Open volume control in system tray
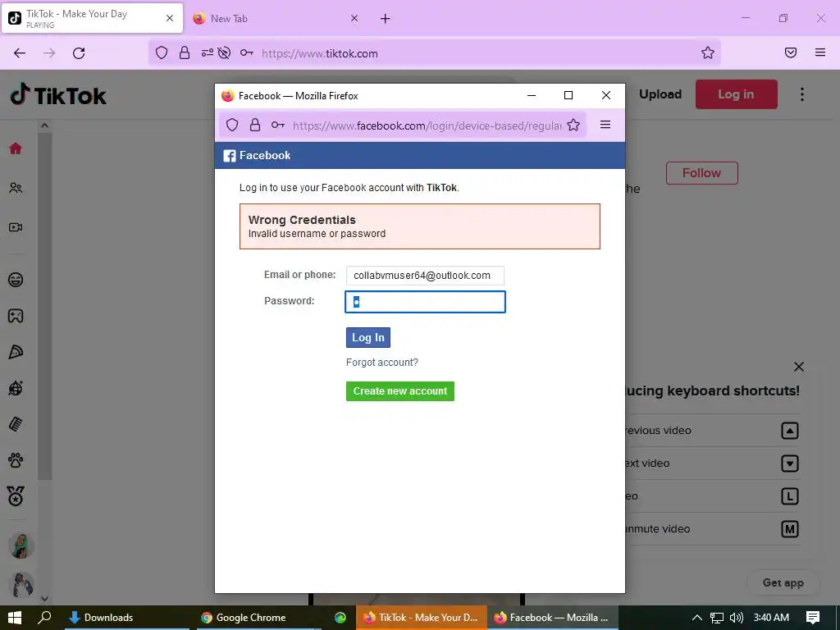The image size is (840, 630). (737, 618)
